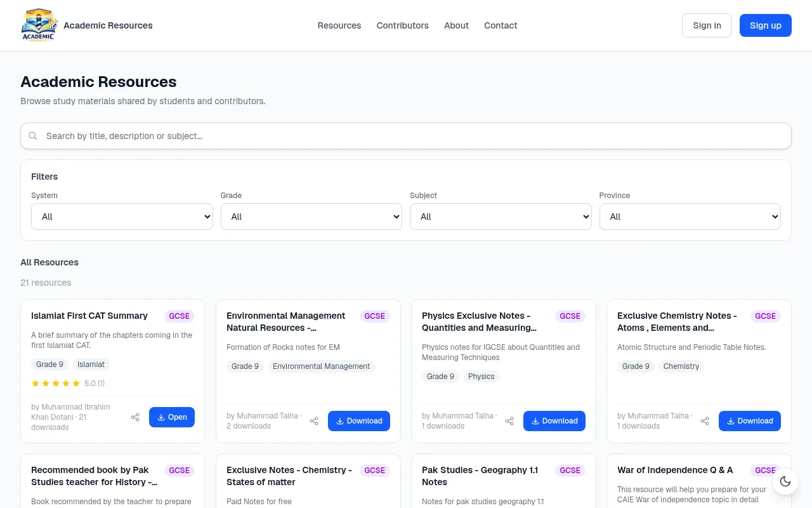
Task: Click the Academic Resources site name link
Action: tap(108, 25)
